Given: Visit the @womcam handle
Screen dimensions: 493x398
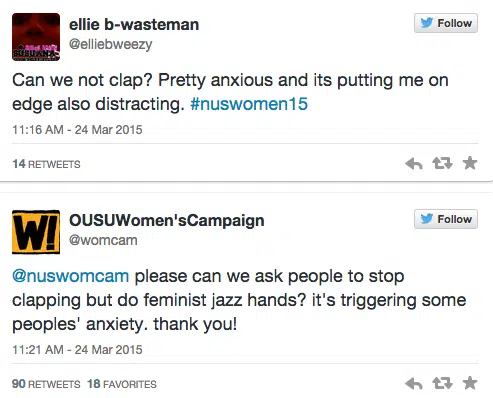Looking at the screenshot, I should pyautogui.click(x=103, y=240).
